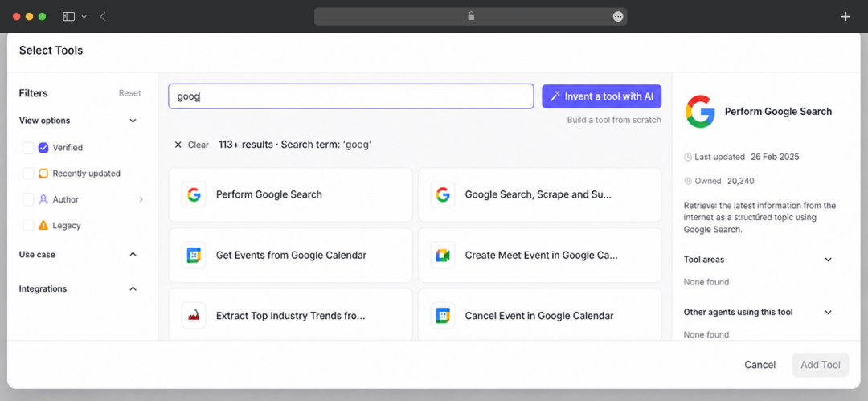The image size is (868, 401).
Task: Collapse the Tool areas section
Action: (828, 260)
